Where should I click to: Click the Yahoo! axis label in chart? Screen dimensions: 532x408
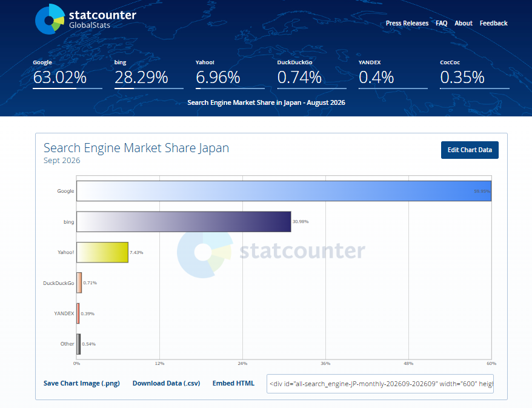[x=66, y=252]
